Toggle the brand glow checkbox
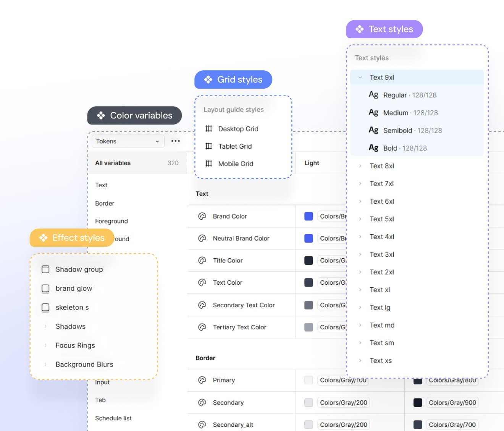This screenshot has width=504, height=431. click(45, 288)
